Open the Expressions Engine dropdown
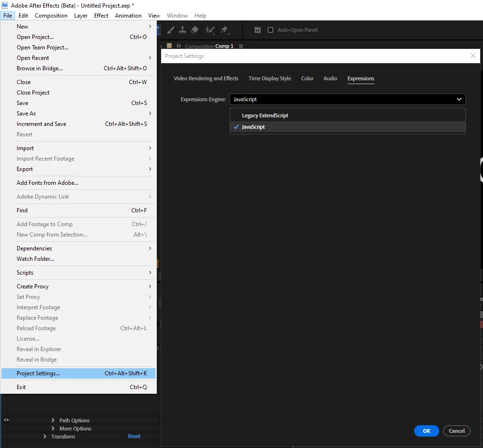This screenshot has height=448, width=483. 348,99
